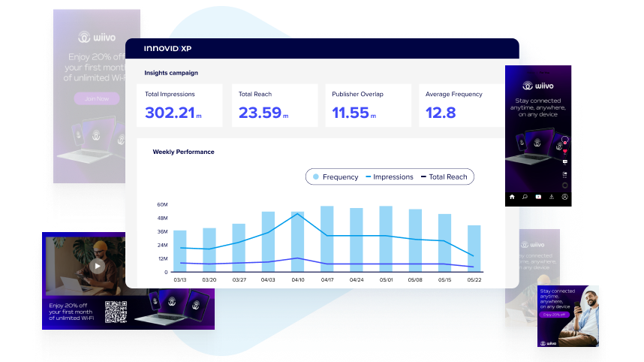Viewport: 644px width, 362px height.
Task: Click the Total Impressions 302.21m card
Action: [179, 106]
